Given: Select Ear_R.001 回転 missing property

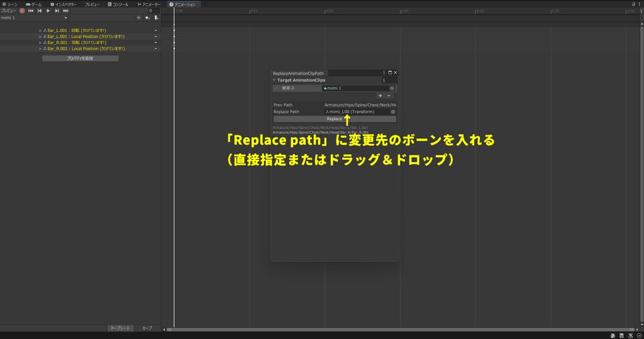Looking at the screenshot, I should coord(77,42).
